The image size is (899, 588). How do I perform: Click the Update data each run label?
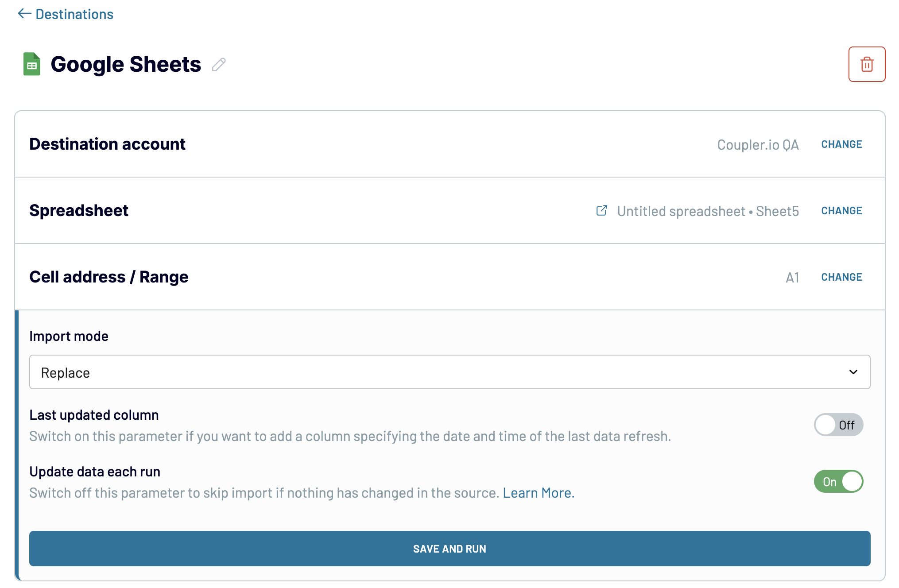tap(95, 472)
